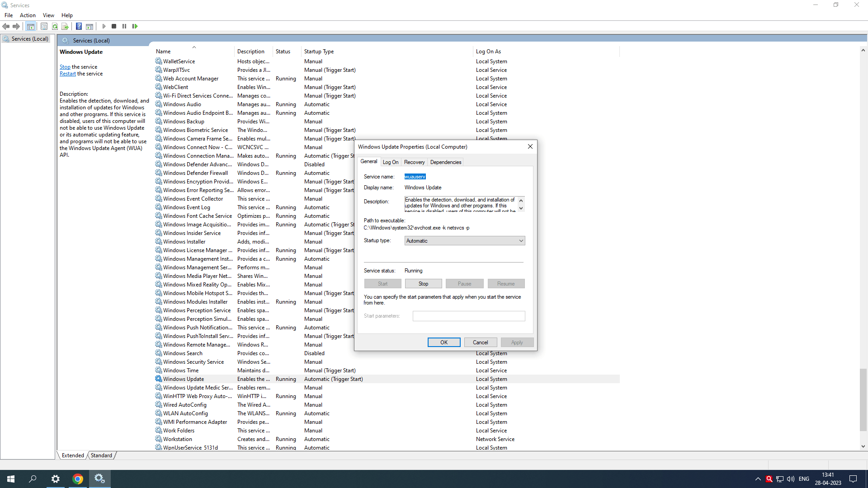Click the Restart Service toolbar icon

(x=135, y=26)
